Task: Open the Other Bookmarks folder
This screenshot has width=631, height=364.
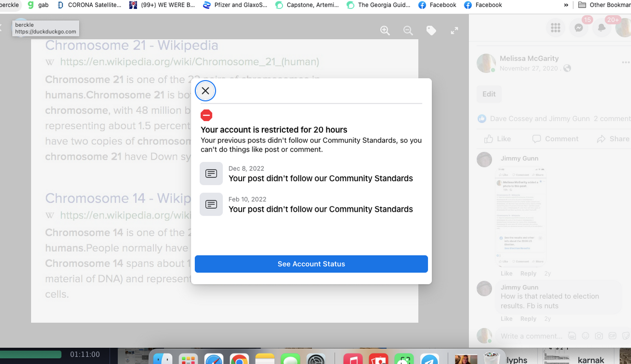Action: tap(604, 5)
